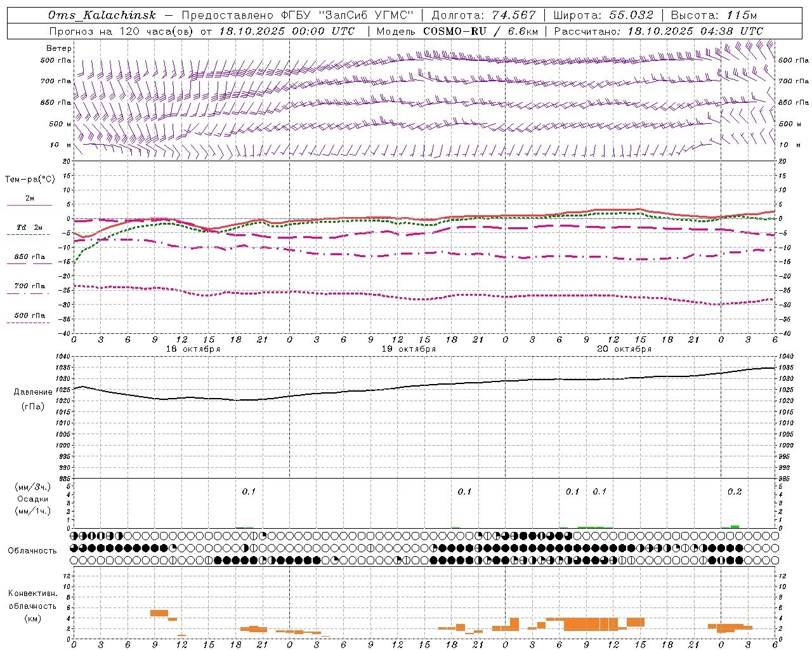812x650 pixels.
Task: Click the Осадки precipitation label
Action: 32,499
